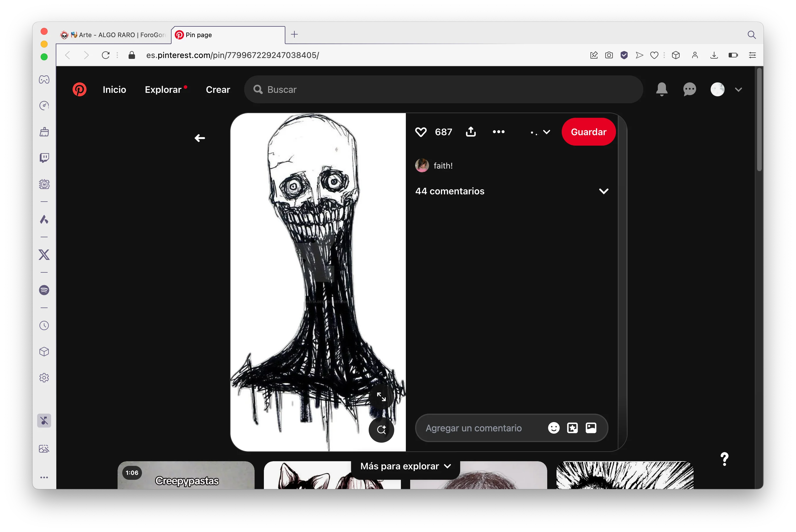The image size is (796, 532).
Task: Toggle the battery saver icon
Action: click(733, 55)
